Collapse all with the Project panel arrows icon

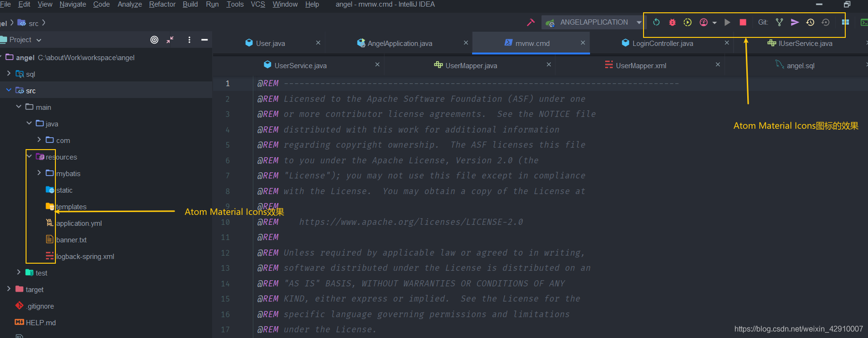click(170, 40)
